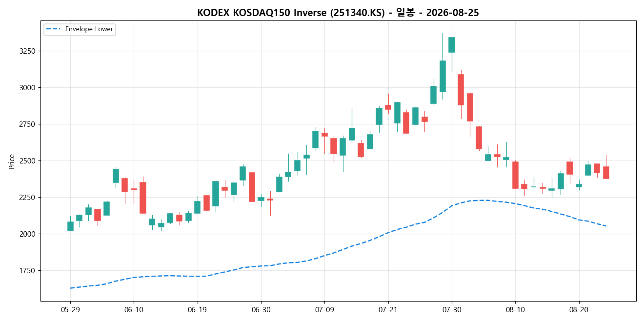Select the 3000 price tick label
The height and width of the screenshot is (322, 644).
(x=27, y=87)
